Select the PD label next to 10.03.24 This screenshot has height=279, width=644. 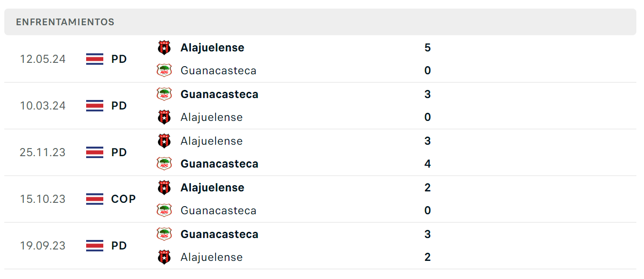[x=119, y=106]
